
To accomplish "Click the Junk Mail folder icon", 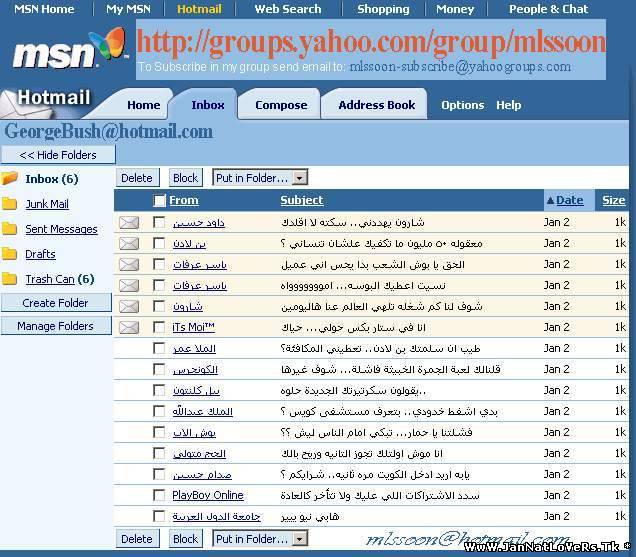I will 9,204.
